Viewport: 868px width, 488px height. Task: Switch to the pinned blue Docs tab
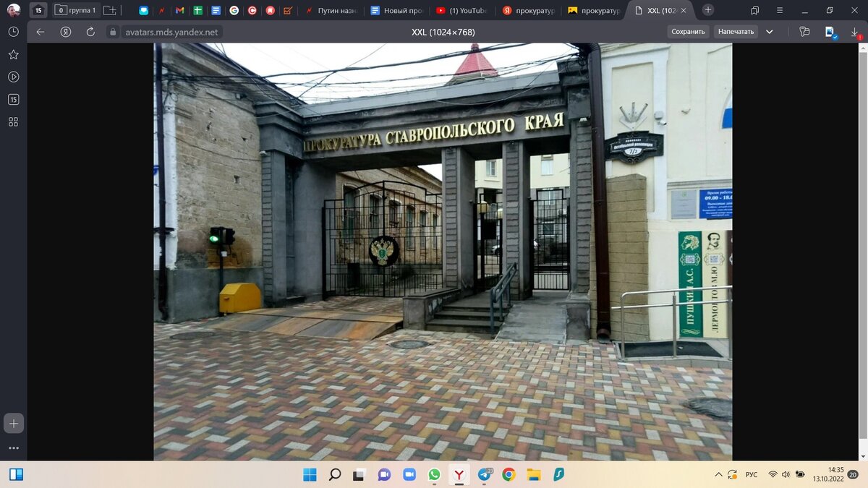[216, 10]
